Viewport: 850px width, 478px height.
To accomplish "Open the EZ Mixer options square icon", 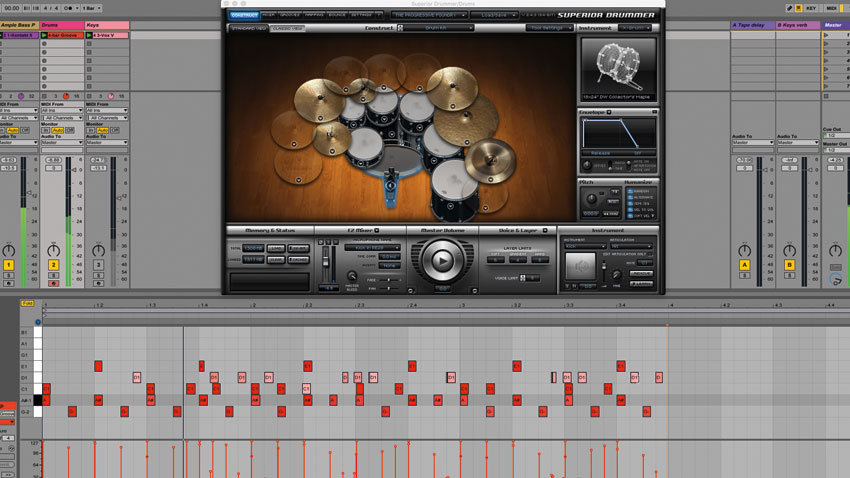I will click(377, 230).
